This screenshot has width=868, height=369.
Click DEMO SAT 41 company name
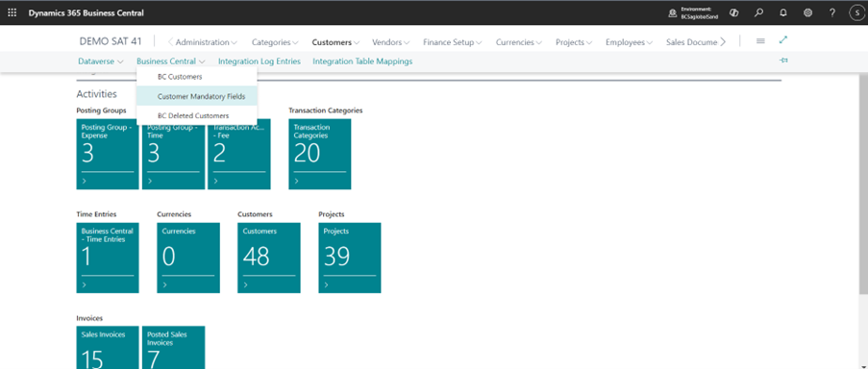[111, 41]
